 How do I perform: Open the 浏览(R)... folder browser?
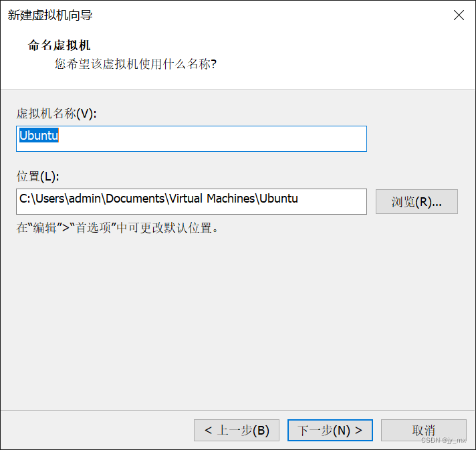click(416, 202)
